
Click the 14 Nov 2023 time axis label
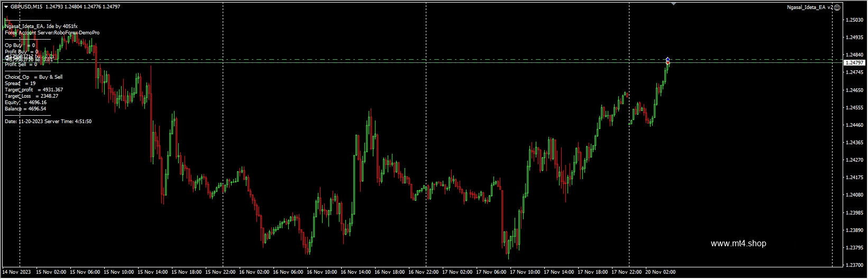pyautogui.click(x=17, y=272)
